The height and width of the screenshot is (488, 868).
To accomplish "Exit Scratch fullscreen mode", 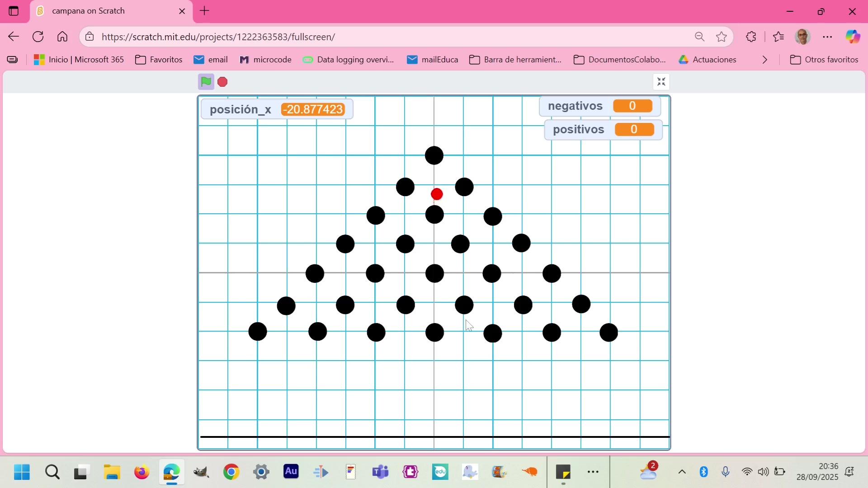I will [x=661, y=82].
